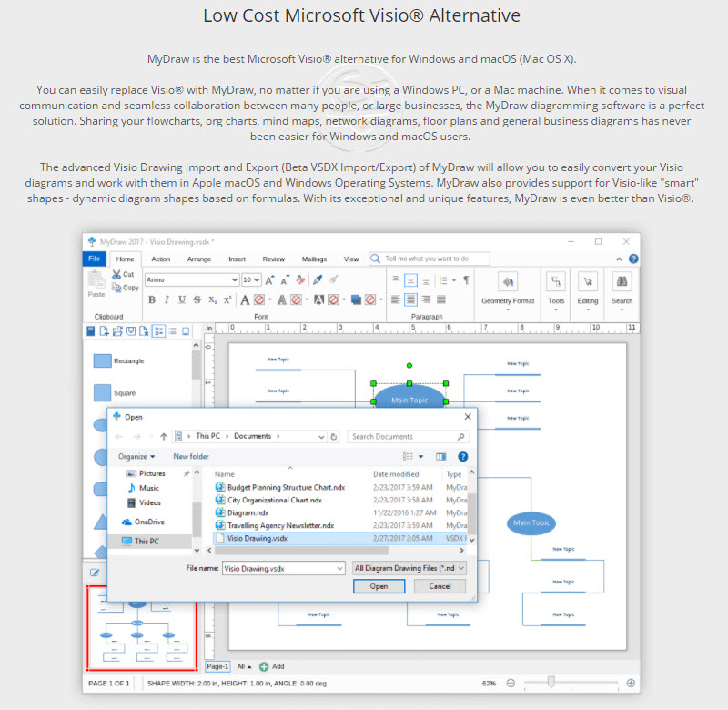This screenshot has height=710, width=728.
Task: Click New folder in Open dialog
Action: coord(191,457)
